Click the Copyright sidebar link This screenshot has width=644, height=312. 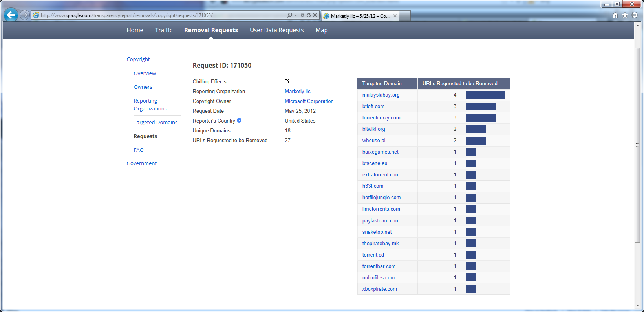138,59
